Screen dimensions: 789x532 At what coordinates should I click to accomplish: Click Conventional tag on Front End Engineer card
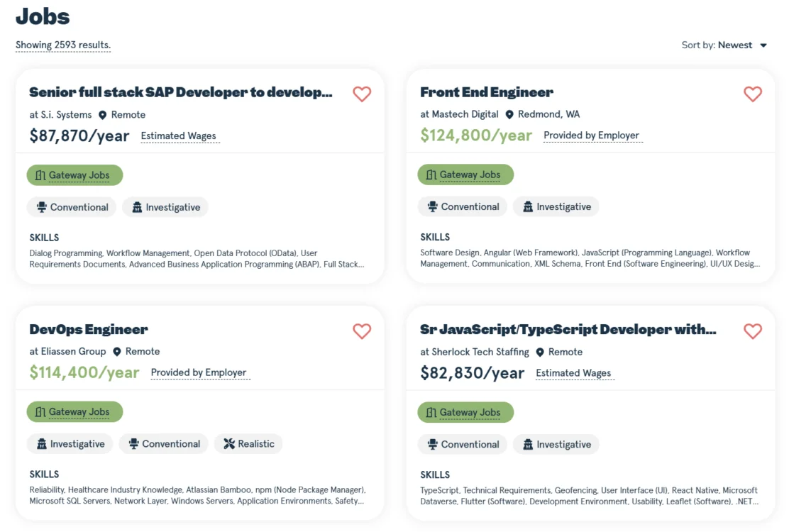pyautogui.click(x=463, y=206)
